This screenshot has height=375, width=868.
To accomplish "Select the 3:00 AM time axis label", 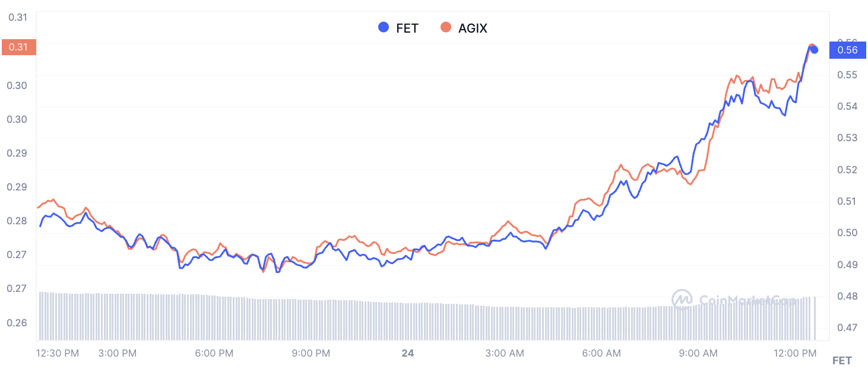I will (505, 354).
